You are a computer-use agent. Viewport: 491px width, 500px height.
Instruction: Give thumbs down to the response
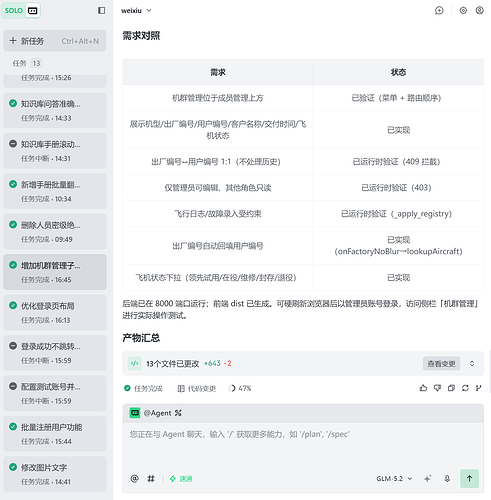pos(437,388)
